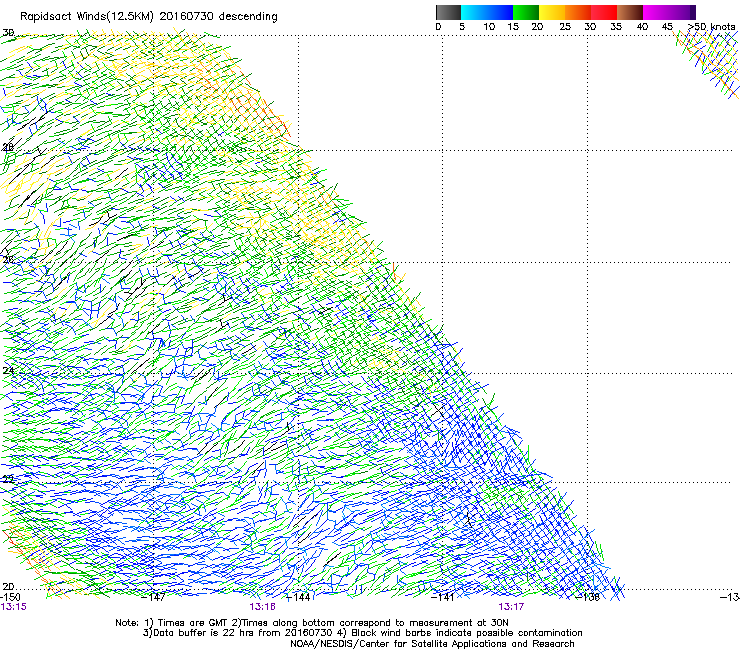Viewport: 740px width, 650px height.
Task: Click the green 15-20 knots legend segment
Action: pyautogui.click(x=526, y=12)
